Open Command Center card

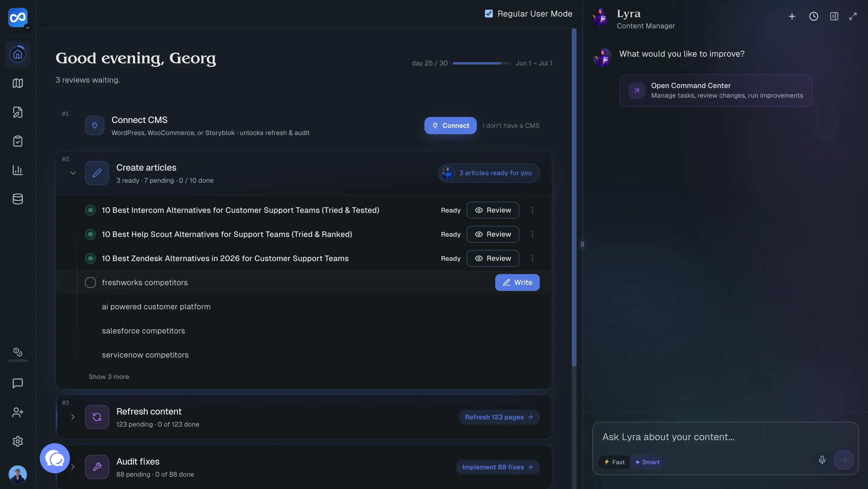[x=715, y=91]
